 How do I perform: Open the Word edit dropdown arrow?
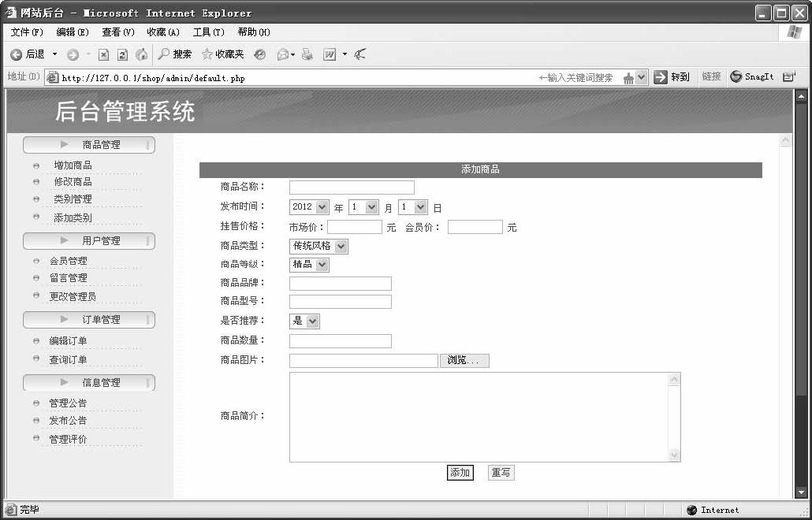(x=345, y=54)
